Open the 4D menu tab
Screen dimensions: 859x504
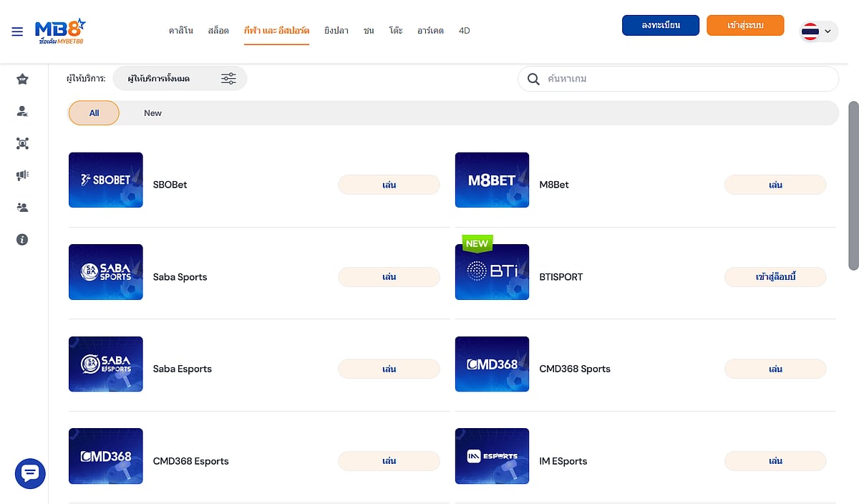465,31
